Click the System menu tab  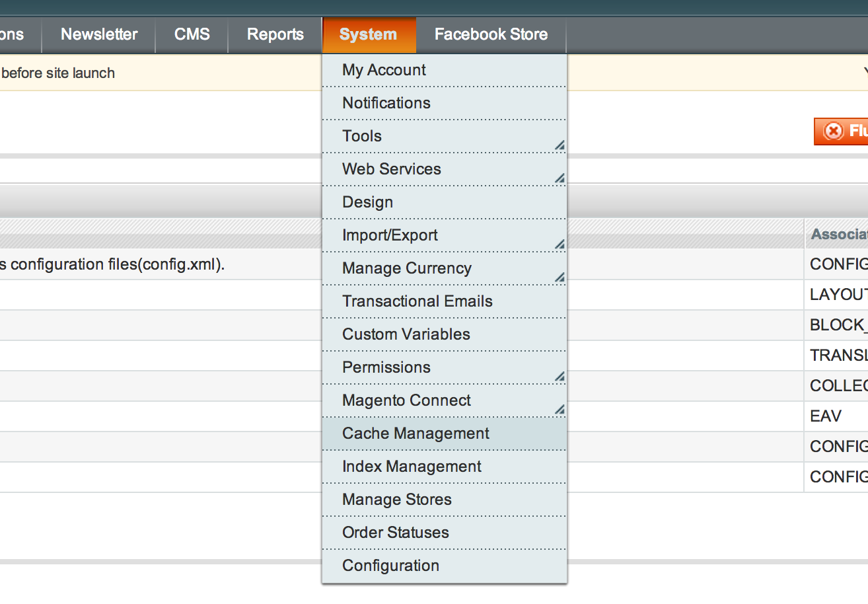click(369, 34)
